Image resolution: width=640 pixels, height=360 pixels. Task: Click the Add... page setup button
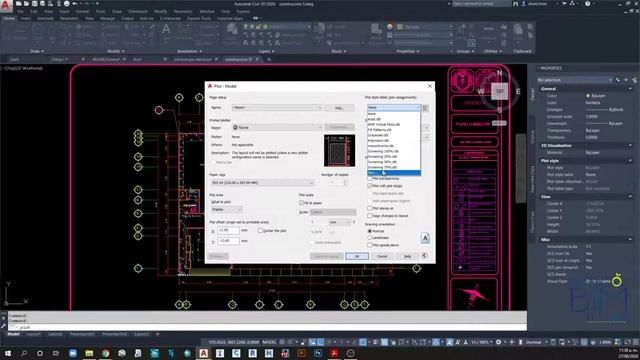[x=339, y=108]
